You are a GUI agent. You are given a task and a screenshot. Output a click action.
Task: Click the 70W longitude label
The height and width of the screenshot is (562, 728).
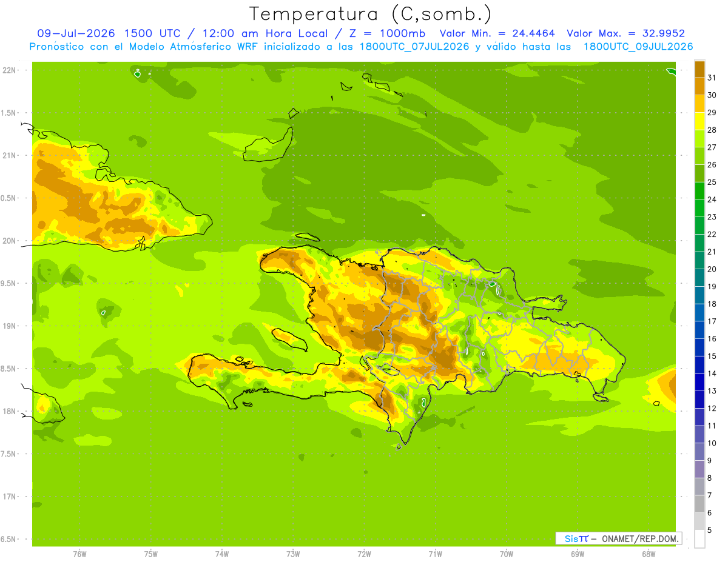click(507, 554)
